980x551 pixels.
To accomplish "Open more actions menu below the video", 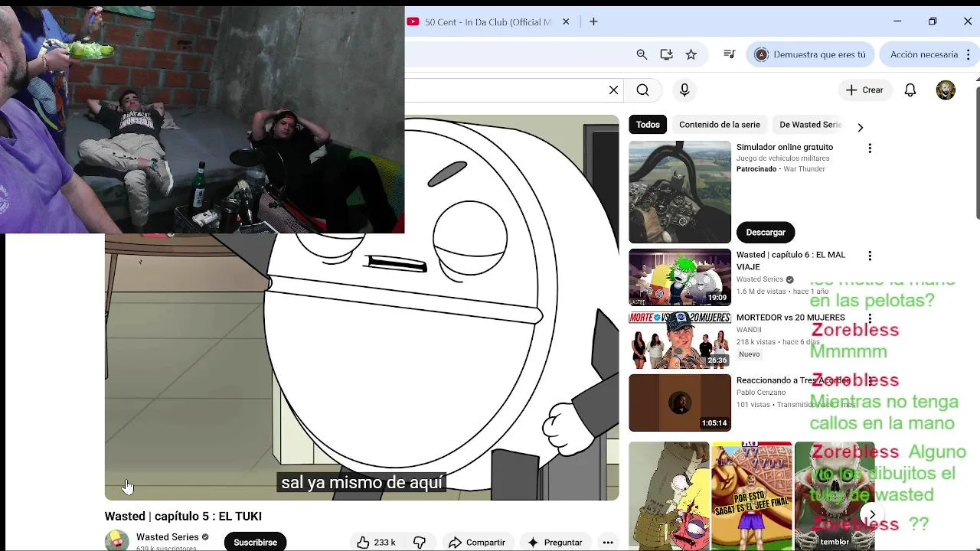I will [608, 542].
